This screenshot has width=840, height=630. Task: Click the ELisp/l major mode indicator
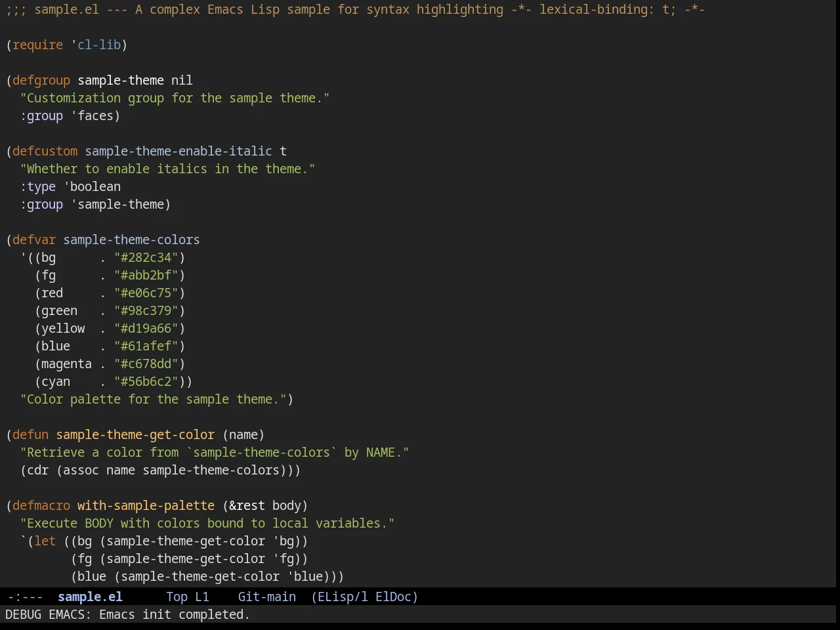pos(339,597)
